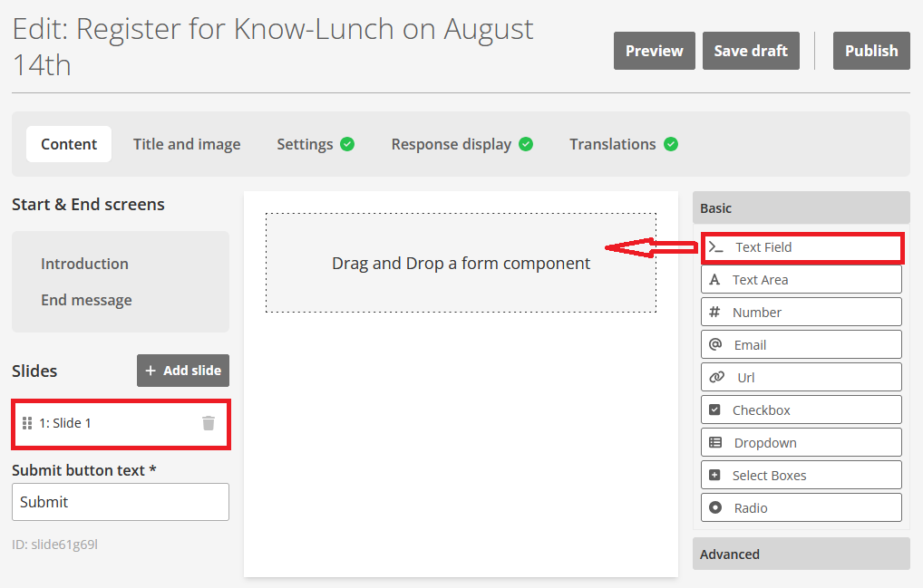Screen dimensions: 923x588
Task: Pick the Number hash icon component
Action: click(714, 313)
